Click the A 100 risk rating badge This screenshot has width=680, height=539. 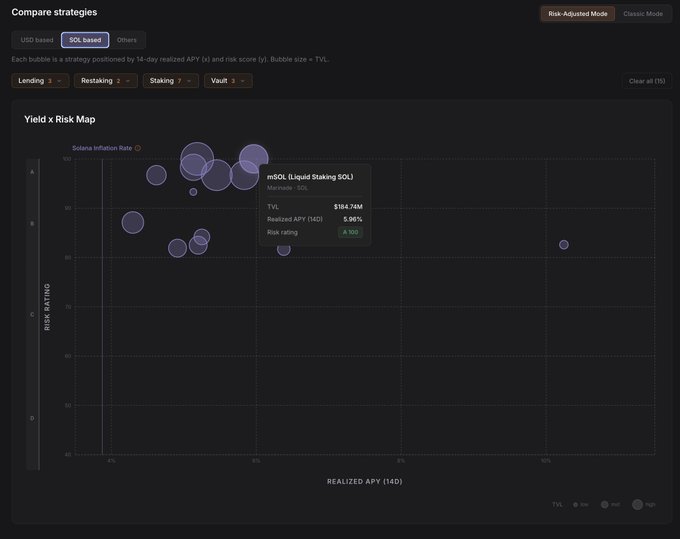[x=350, y=232]
